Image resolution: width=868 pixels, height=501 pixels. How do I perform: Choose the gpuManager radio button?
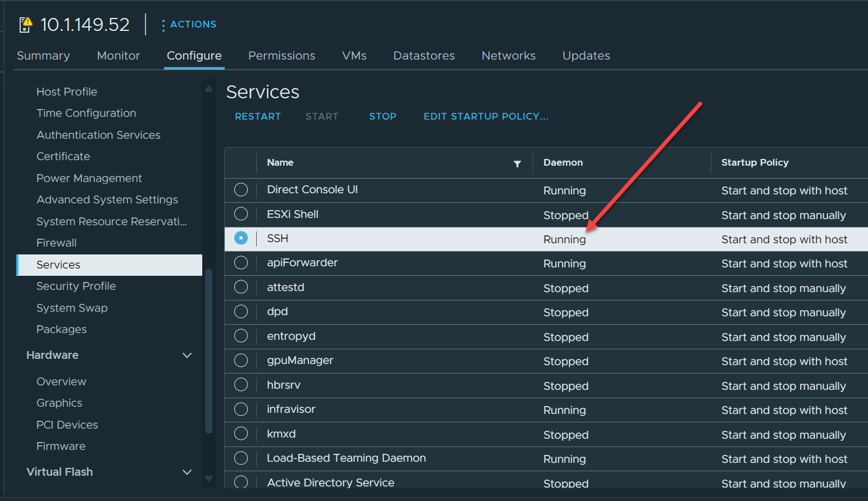coord(241,361)
